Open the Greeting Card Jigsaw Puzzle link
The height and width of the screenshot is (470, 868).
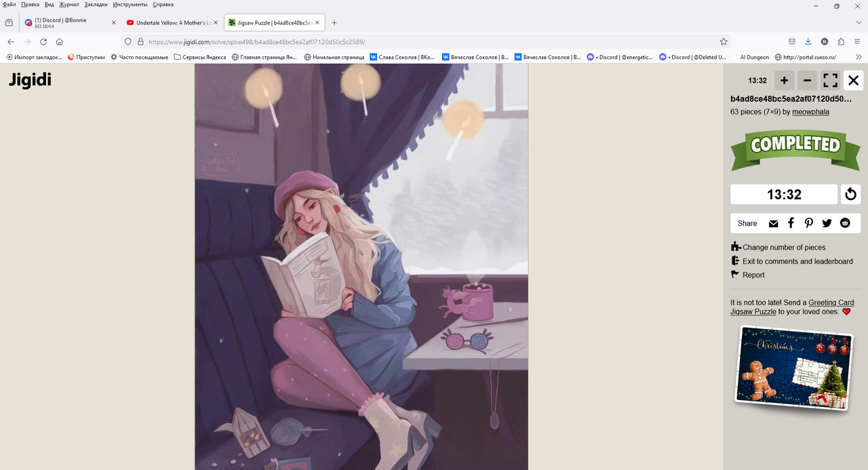(792, 307)
